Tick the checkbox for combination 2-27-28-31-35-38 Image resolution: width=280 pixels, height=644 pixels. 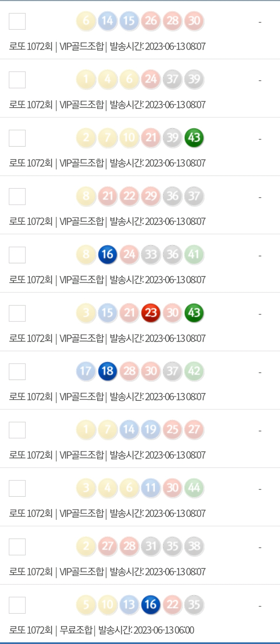point(17,547)
